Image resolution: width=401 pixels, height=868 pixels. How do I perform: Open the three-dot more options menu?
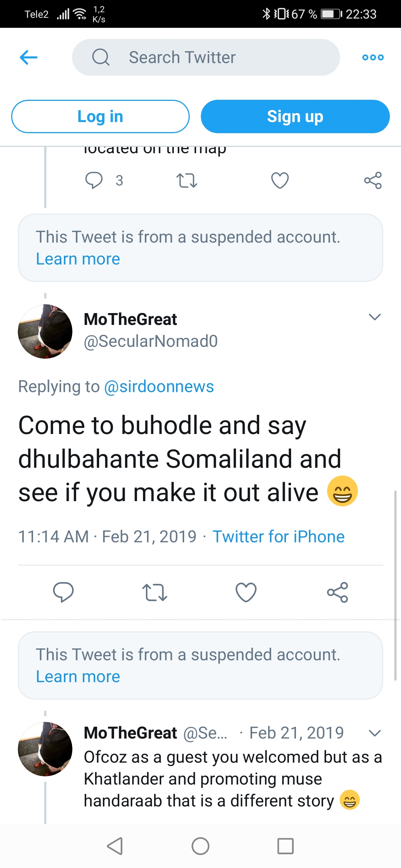373,57
